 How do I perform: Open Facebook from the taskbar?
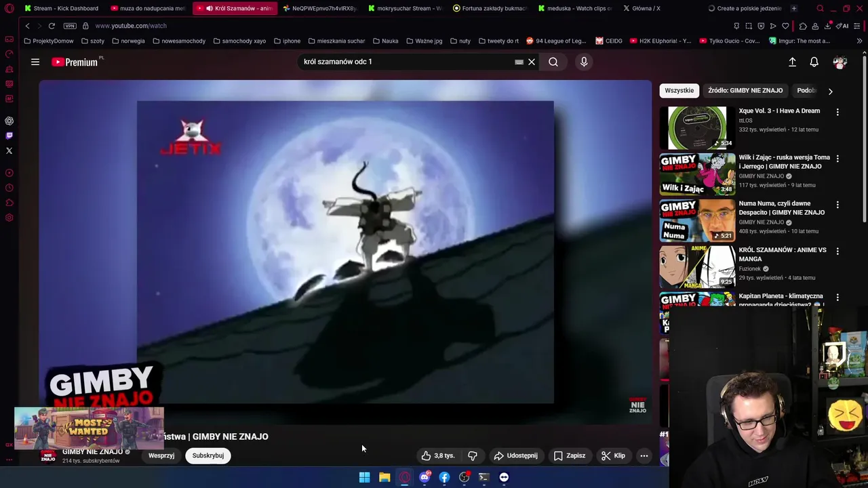444,477
